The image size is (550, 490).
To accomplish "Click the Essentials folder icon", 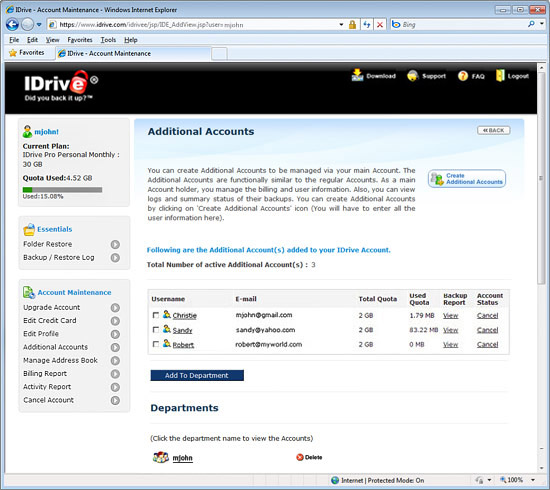I will [29, 229].
